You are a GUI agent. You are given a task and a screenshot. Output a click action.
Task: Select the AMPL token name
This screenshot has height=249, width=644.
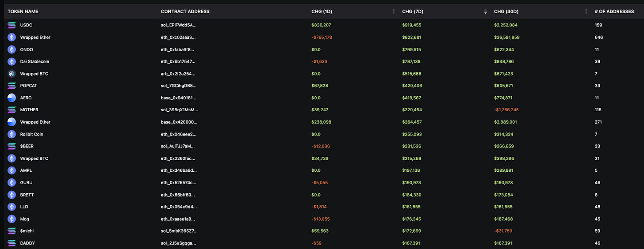26,170
